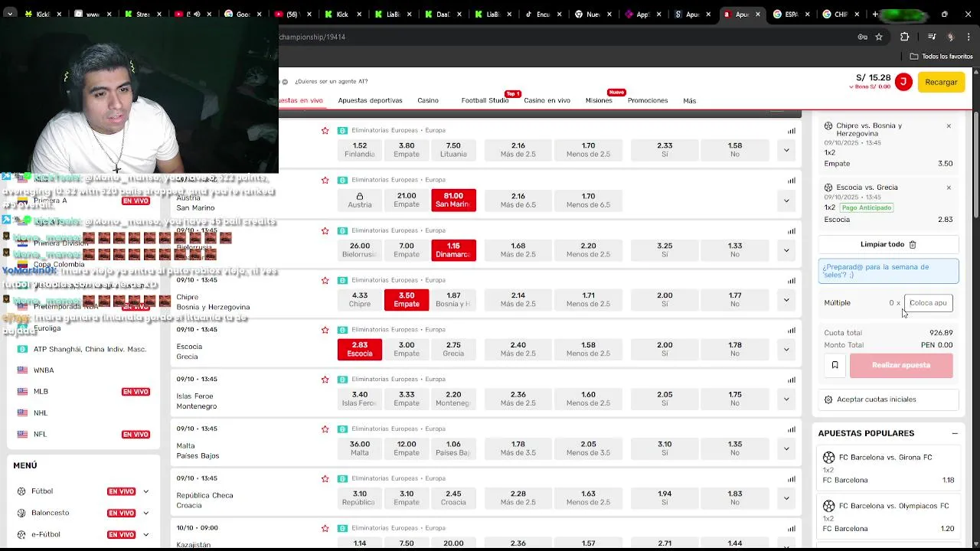Collapse the Apuestas Populares panel
This screenshot has height=551, width=980.
(955, 433)
